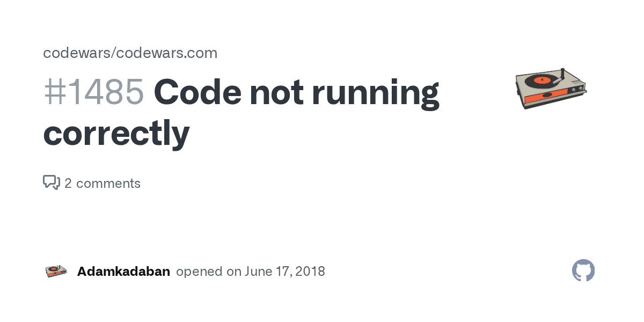Click the word "Code" in the issue title
Screen dimensions: 644x322
(x=197, y=92)
